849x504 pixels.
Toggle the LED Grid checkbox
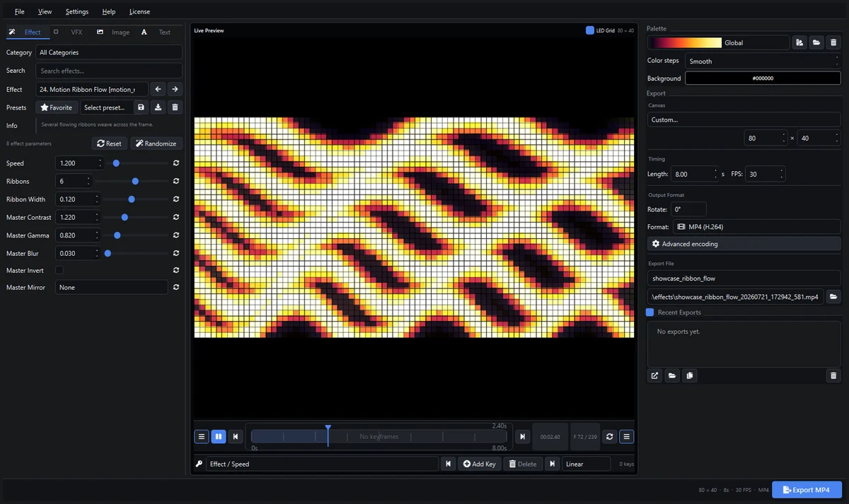[590, 30]
